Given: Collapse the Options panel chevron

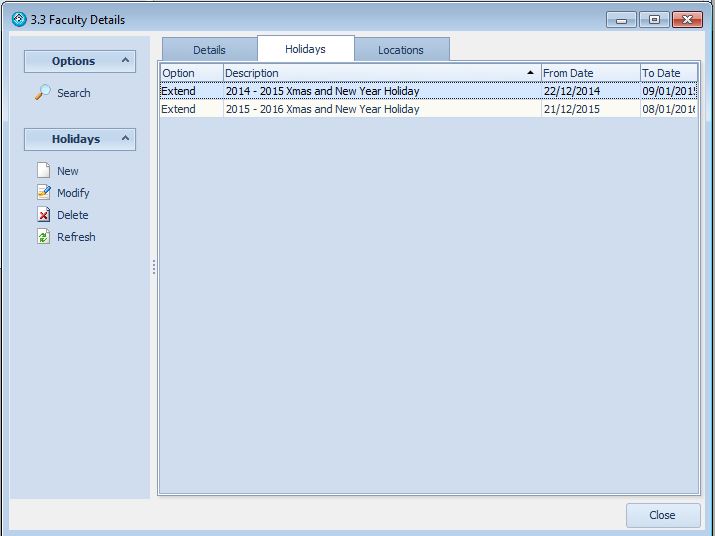Looking at the screenshot, I should [126, 61].
